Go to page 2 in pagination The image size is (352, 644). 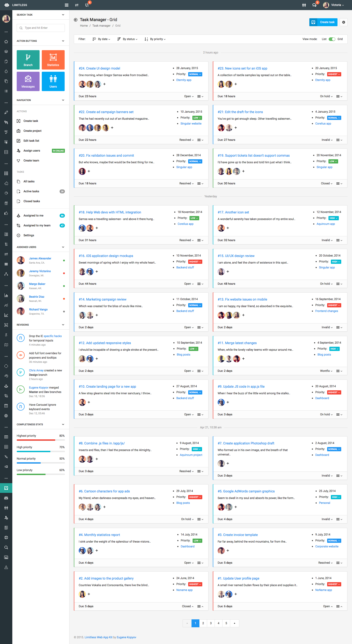point(203,623)
